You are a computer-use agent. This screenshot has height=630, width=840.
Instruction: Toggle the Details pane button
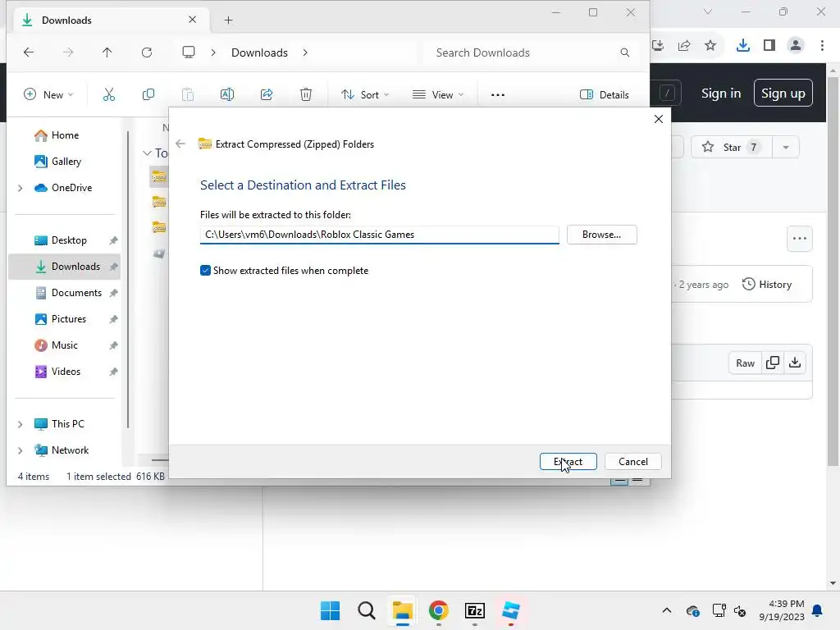[x=605, y=95]
